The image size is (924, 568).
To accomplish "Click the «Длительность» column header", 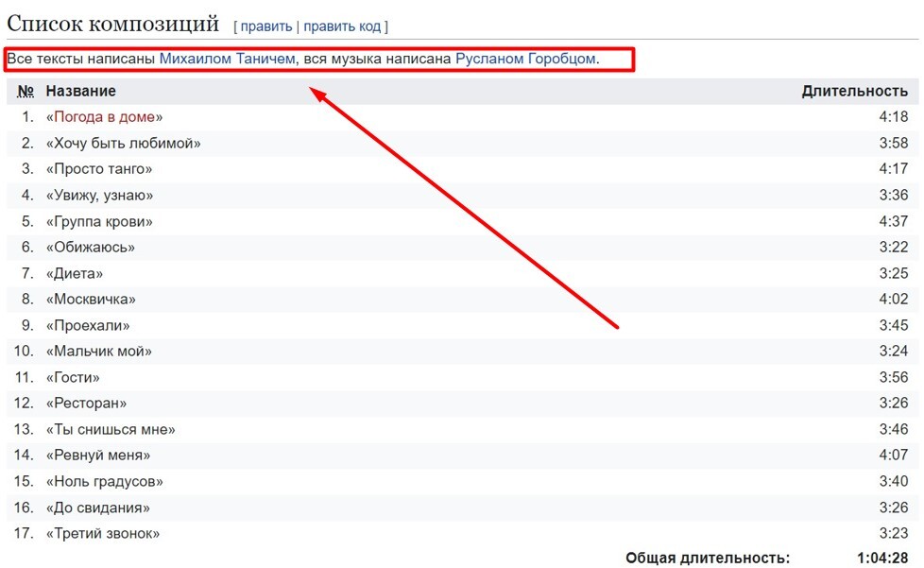I will click(854, 91).
